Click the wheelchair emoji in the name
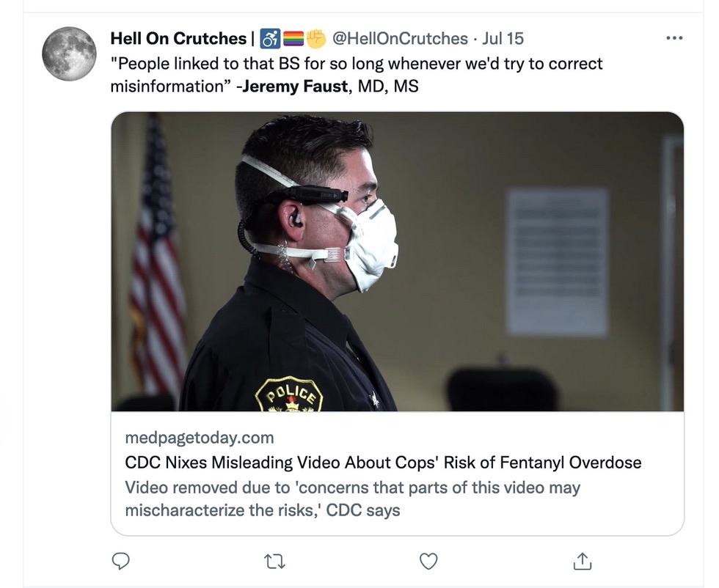The image size is (719, 588). 271,38
